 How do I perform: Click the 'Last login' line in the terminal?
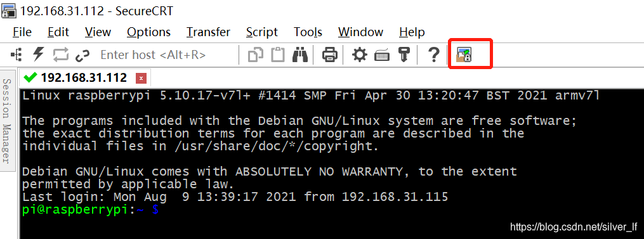(235, 197)
